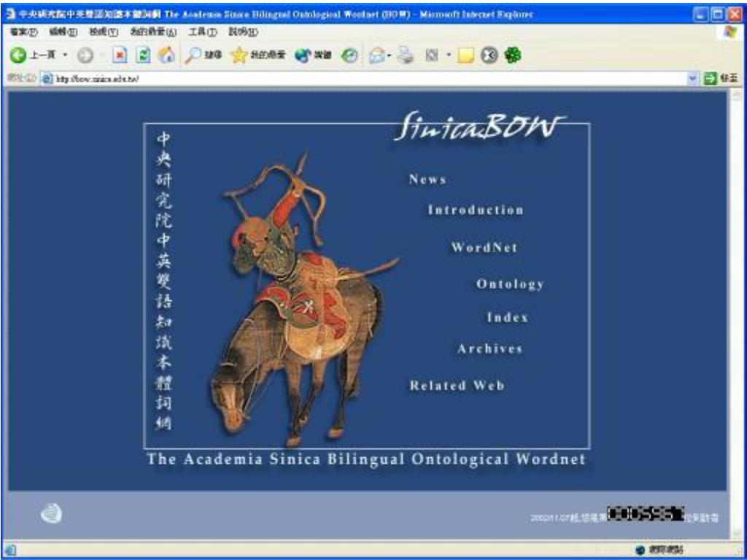Expand the Mail dropdown arrow
Image resolution: width=747 pixels, height=560 pixels.
390,56
